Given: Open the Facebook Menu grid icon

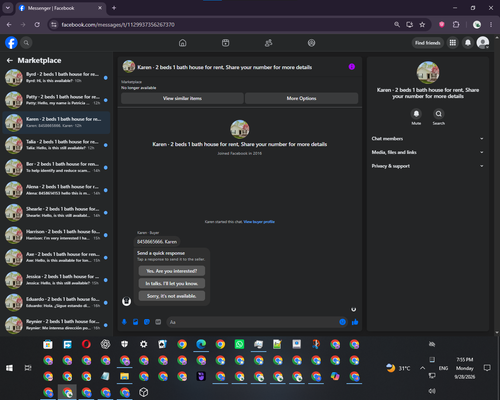Looking at the screenshot, I should (x=452, y=43).
